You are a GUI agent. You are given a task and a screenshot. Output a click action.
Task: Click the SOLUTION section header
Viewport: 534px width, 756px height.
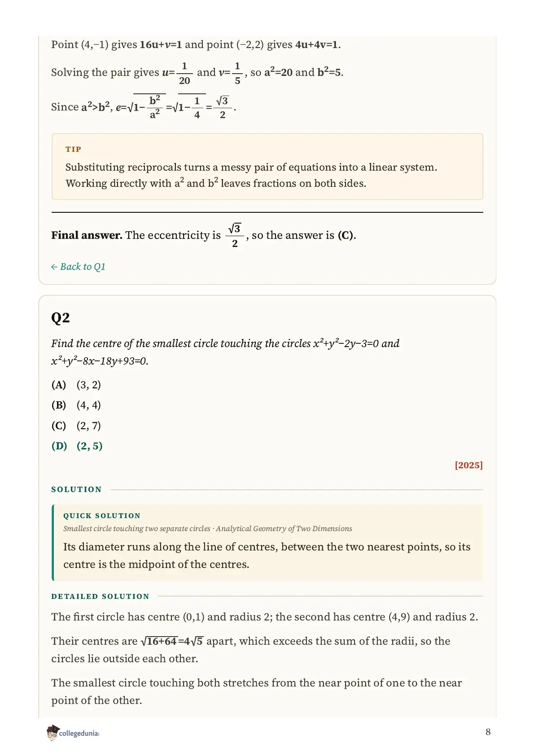point(77,489)
